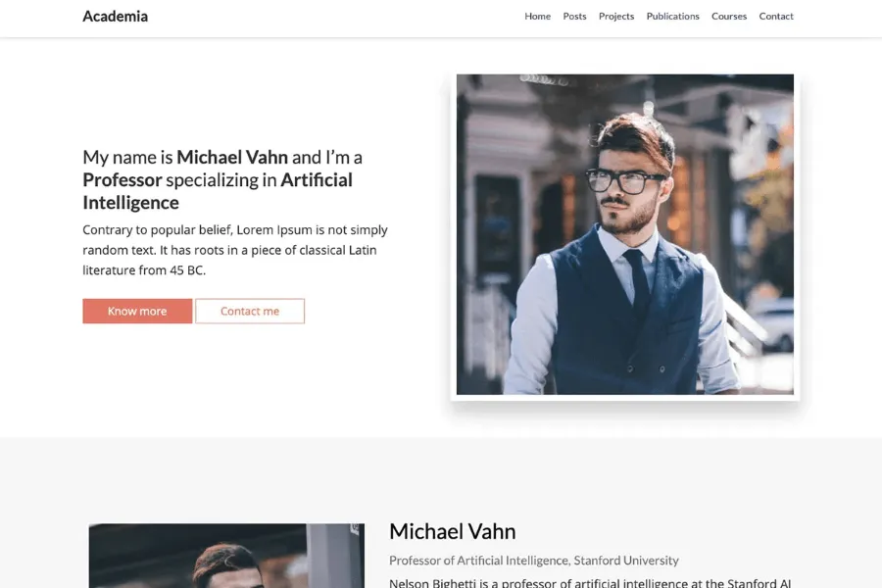Screen dimensions: 882x588
Task: Open the Home nav item
Action: [537, 17]
